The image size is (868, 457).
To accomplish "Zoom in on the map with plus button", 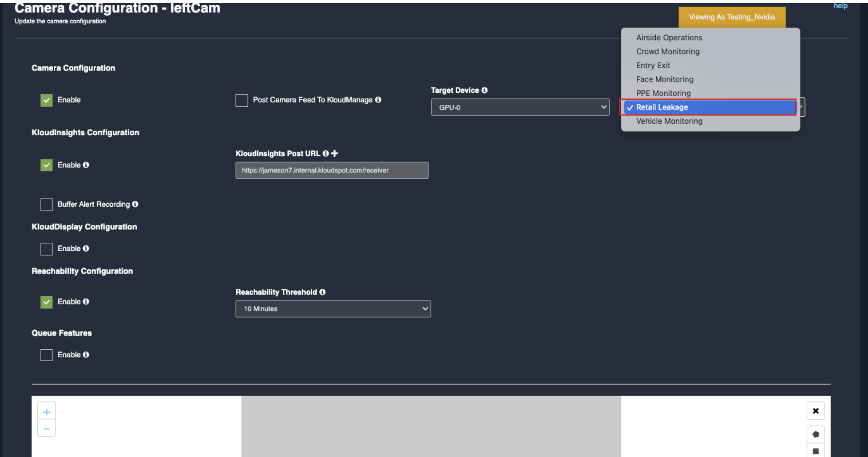I will pos(46,411).
